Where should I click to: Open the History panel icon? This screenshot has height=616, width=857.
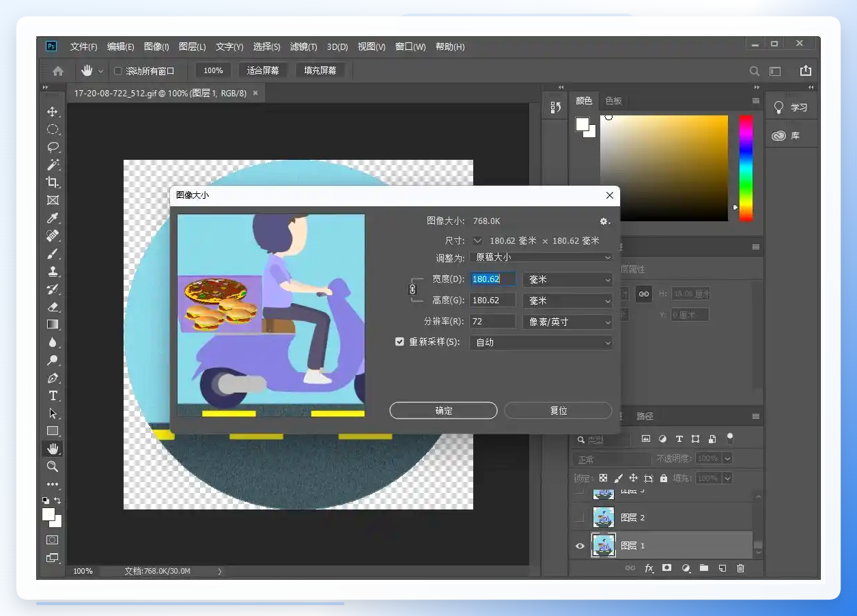555,107
